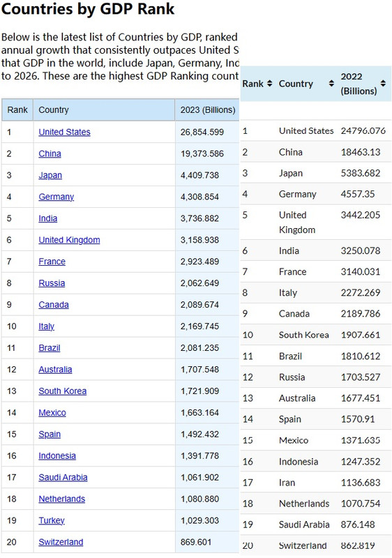Image resolution: width=392 pixels, height=558 pixels.
Task: Select the value 869.601
Action: (195, 542)
